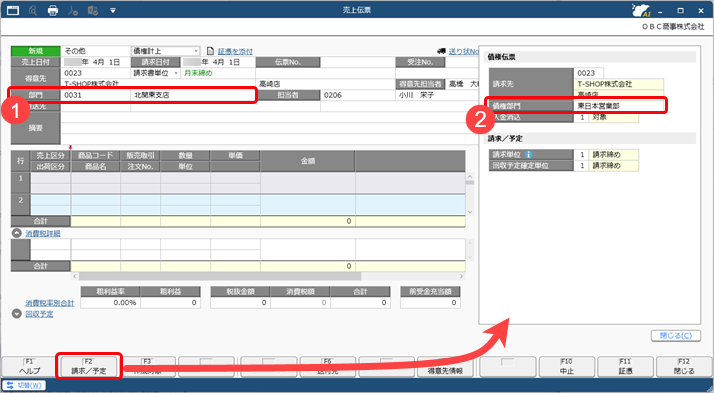Click the 証憑を添付 link
The image size is (714, 393).
tap(235, 51)
